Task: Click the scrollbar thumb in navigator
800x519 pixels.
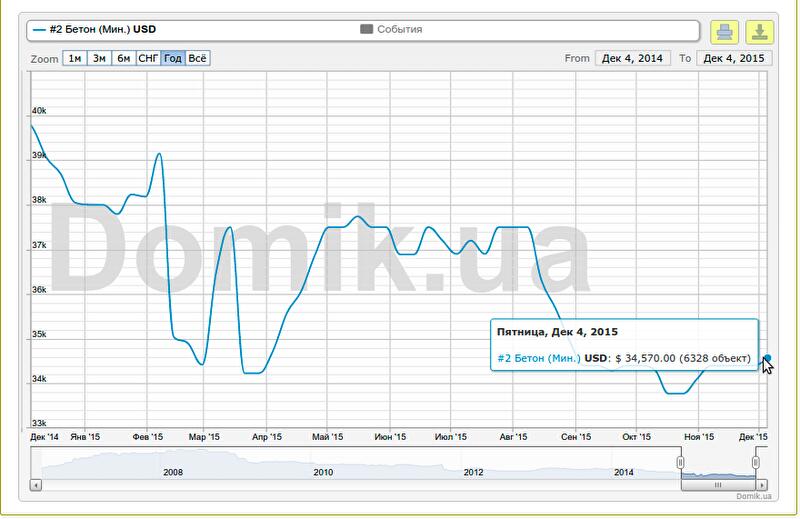Action: [717, 485]
